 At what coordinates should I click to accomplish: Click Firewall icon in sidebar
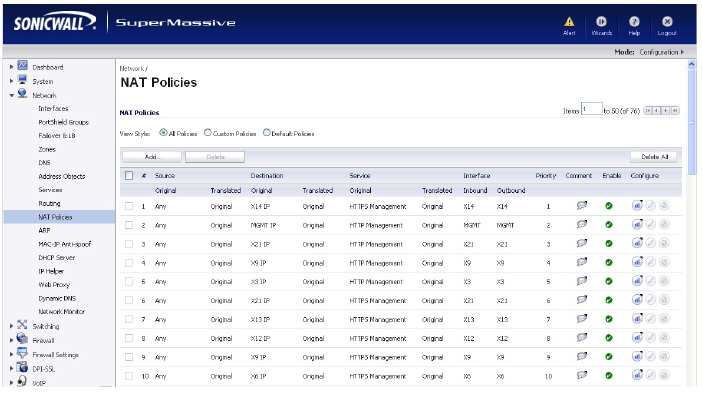click(x=22, y=338)
